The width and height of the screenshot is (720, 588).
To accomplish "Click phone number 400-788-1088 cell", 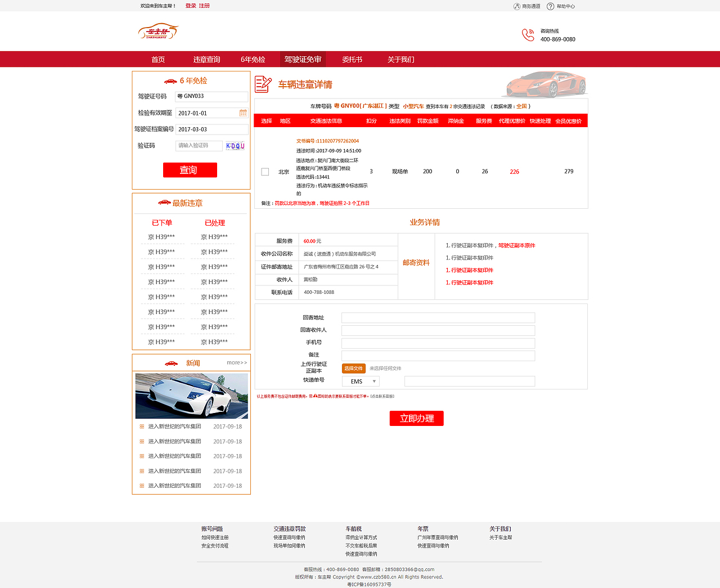I will [319, 293].
